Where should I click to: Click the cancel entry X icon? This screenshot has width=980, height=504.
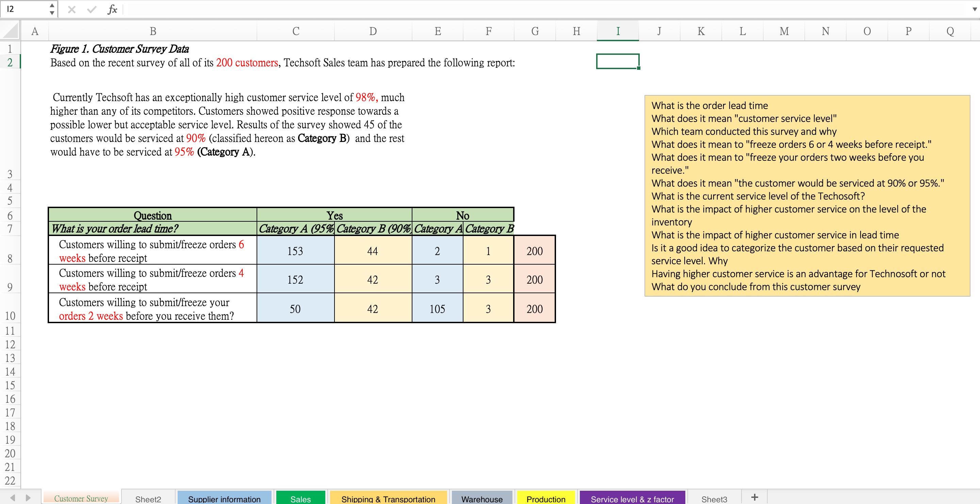[x=71, y=9]
